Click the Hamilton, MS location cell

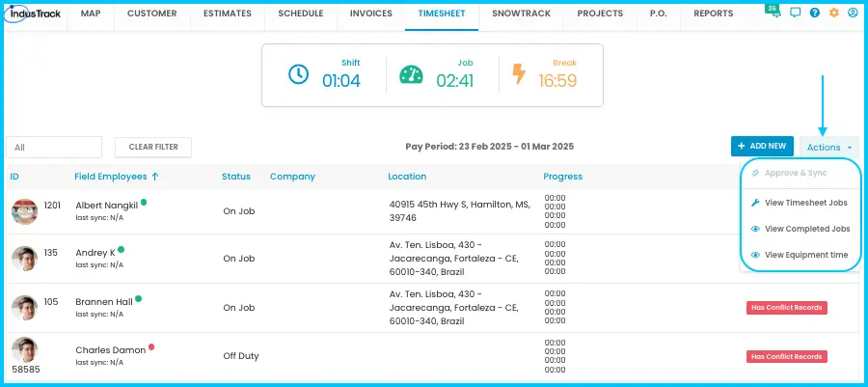(459, 211)
